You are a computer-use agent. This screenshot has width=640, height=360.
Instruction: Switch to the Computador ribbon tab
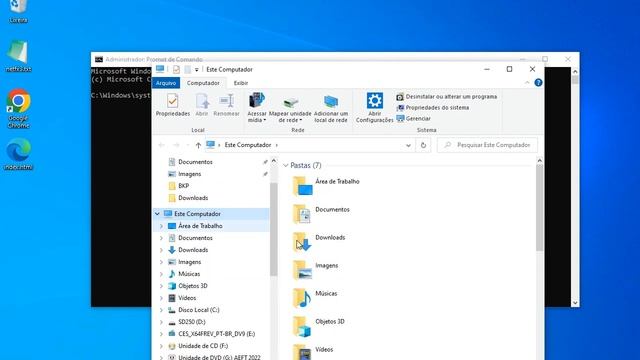[203, 83]
